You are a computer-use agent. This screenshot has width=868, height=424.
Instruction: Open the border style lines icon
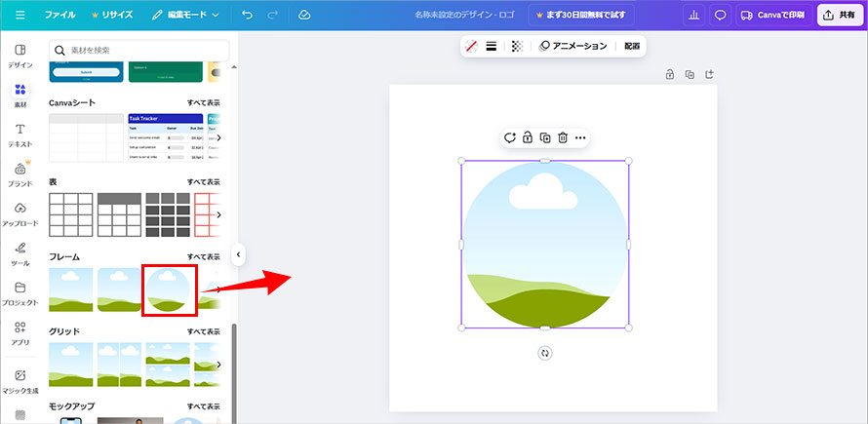coord(491,47)
